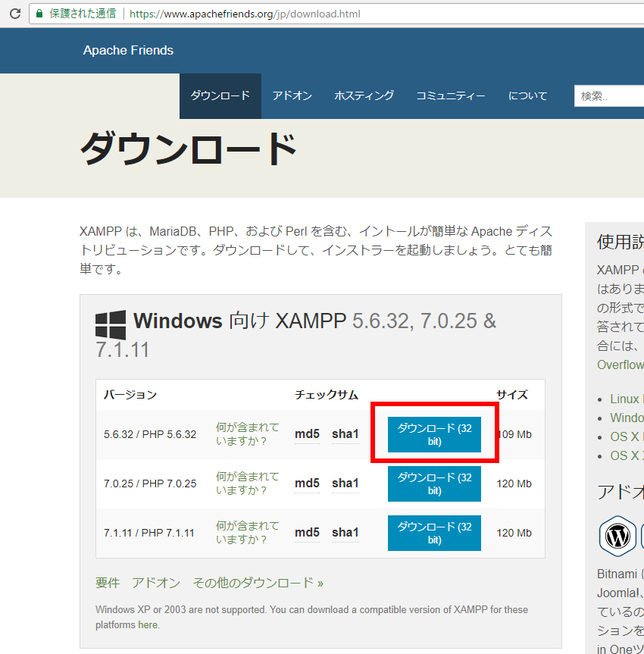This screenshot has height=654, width=644.
Task: Open the ダウンロード navigation tab
Action: pos(220,96)
